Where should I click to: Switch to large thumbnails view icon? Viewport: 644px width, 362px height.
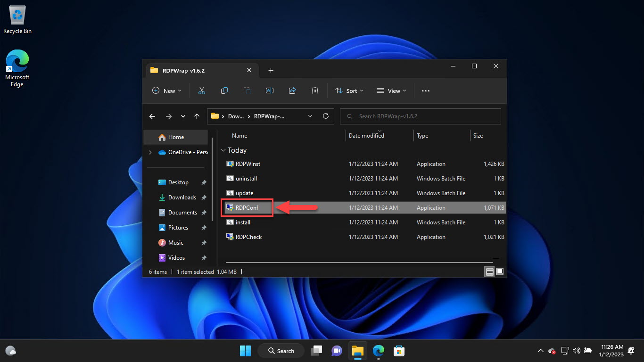click(x=500, y=271)
